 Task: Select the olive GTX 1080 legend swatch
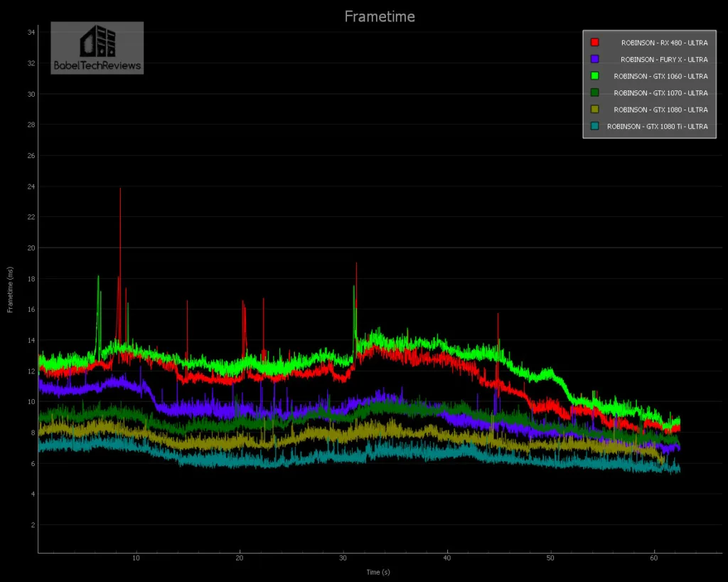pyautogui.click(x=595, y=110)
